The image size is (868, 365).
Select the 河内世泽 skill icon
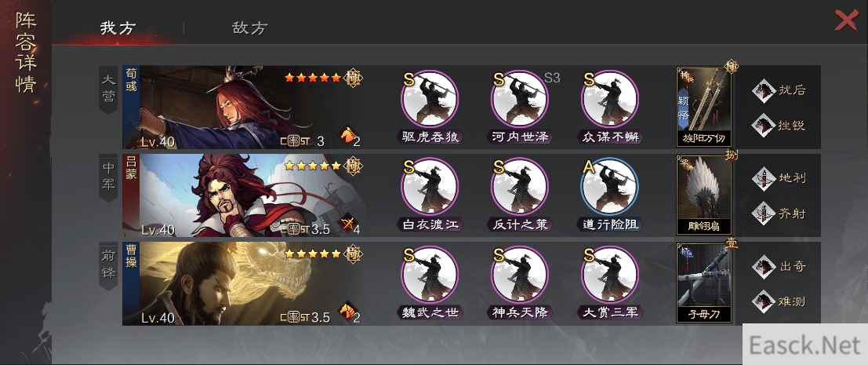tap(520, 99)
